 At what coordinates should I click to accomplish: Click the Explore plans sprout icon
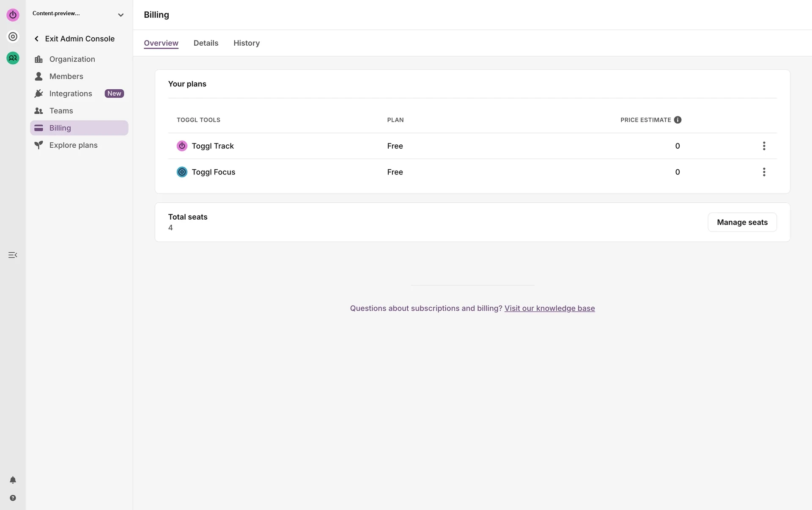(x=38, y=145)
